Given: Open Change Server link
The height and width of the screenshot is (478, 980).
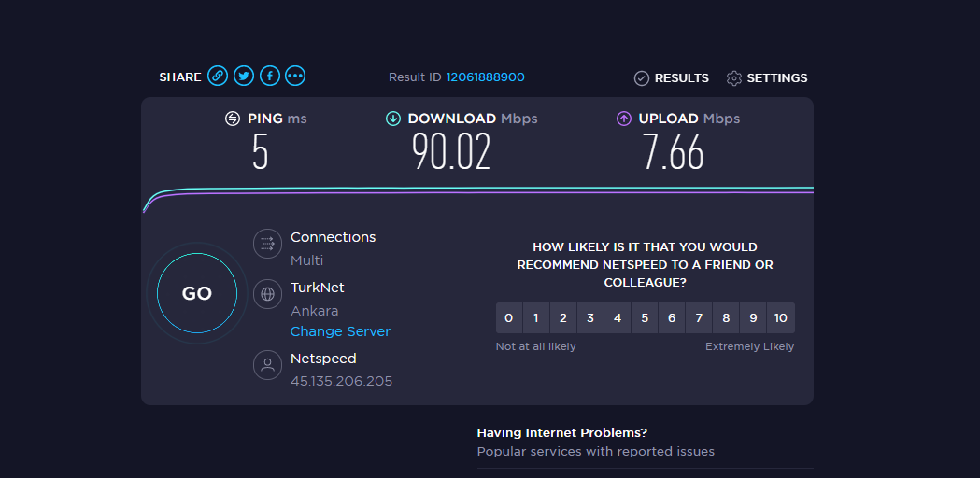Looking at the screenshot, I should coord(340,331).
